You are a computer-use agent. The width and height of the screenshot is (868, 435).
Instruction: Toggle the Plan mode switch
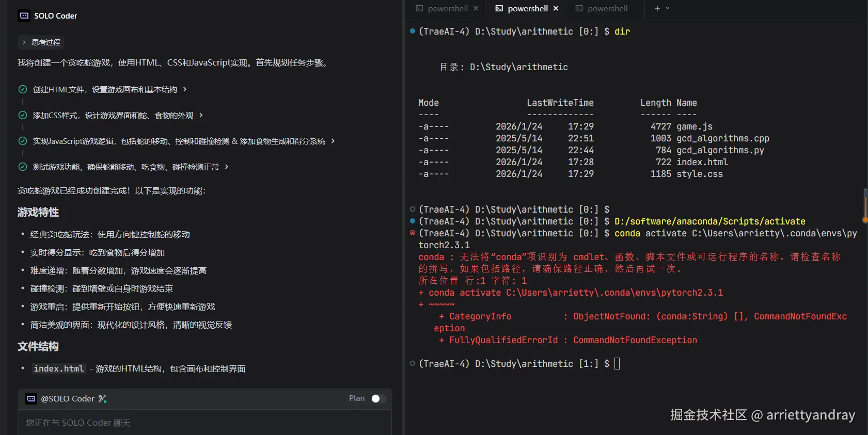point(378,398)
